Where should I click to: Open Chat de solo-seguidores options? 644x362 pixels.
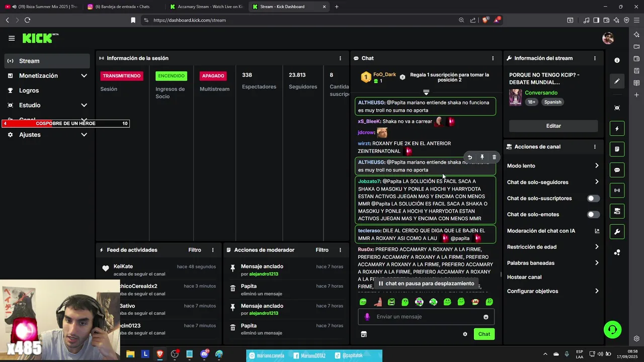click(553, 182)
